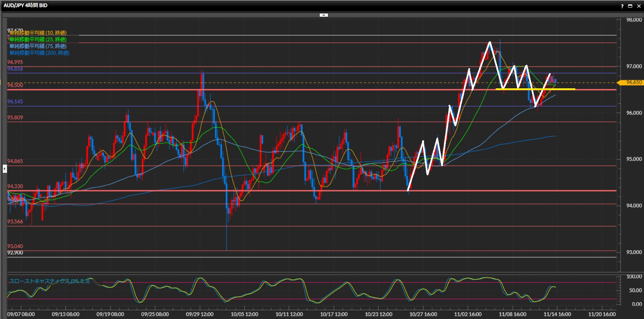Open the help question mark icon

tap(622, 6)
